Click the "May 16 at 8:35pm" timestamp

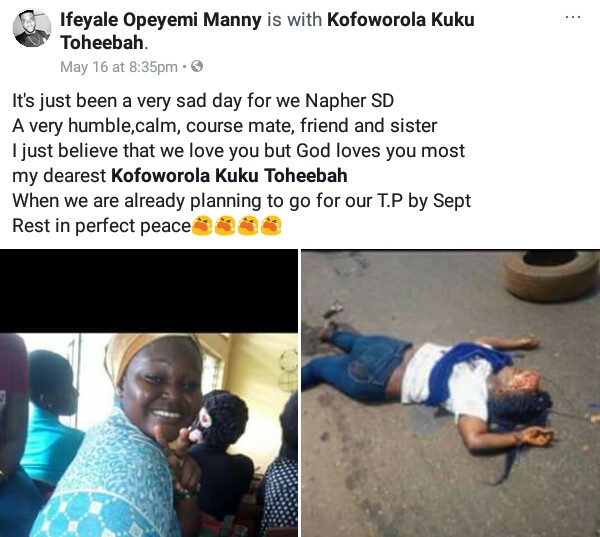(118, 67)
